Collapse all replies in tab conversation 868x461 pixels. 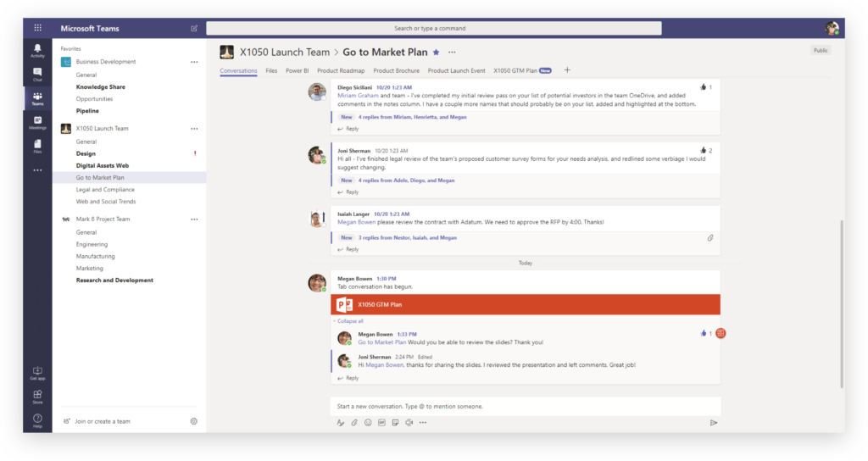[350, 321]
